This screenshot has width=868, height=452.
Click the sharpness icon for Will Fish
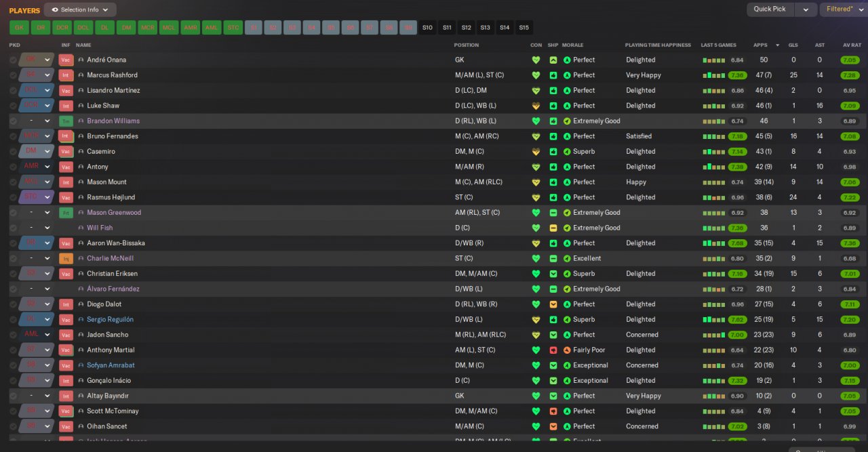click(553, 228)
